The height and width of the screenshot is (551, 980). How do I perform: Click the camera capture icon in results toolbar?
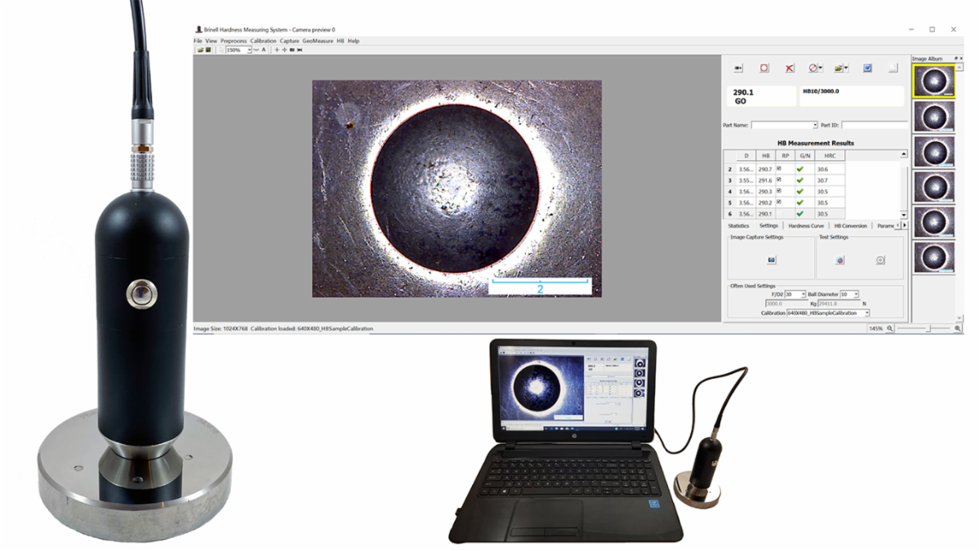pos(738,69)
